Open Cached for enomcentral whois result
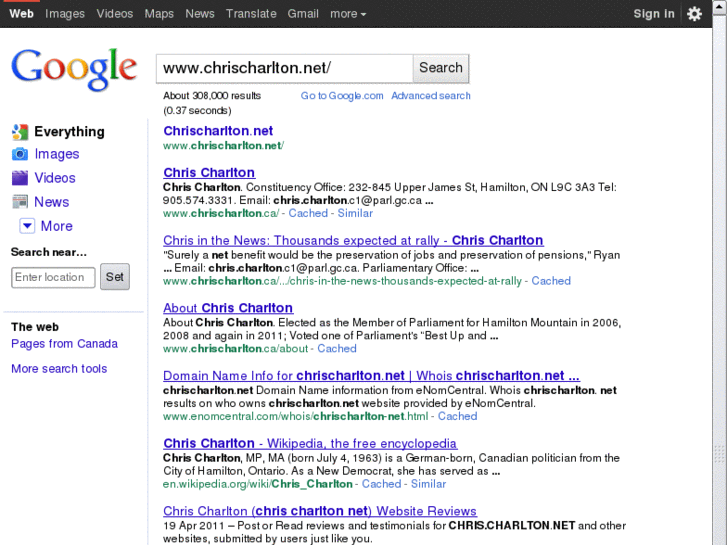The image size is (727, 545). [x=457, y=417]
